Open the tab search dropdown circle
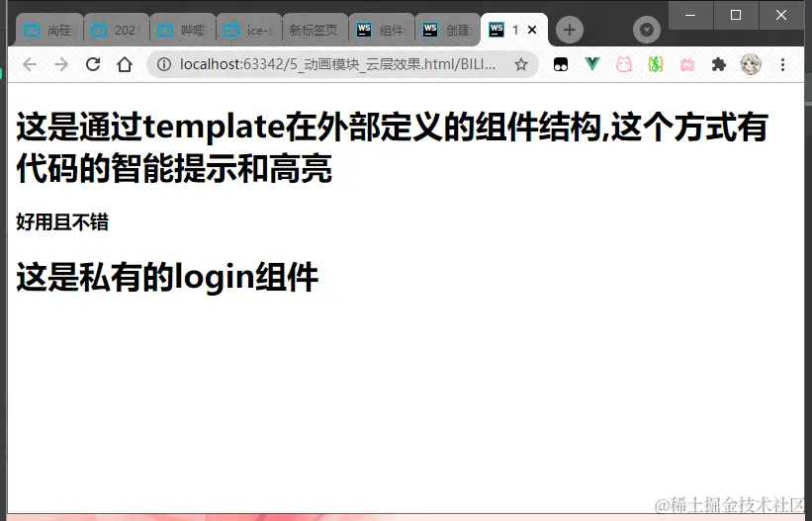The width and height of the screenshot is (812, 521). click(x=646, y=30)
